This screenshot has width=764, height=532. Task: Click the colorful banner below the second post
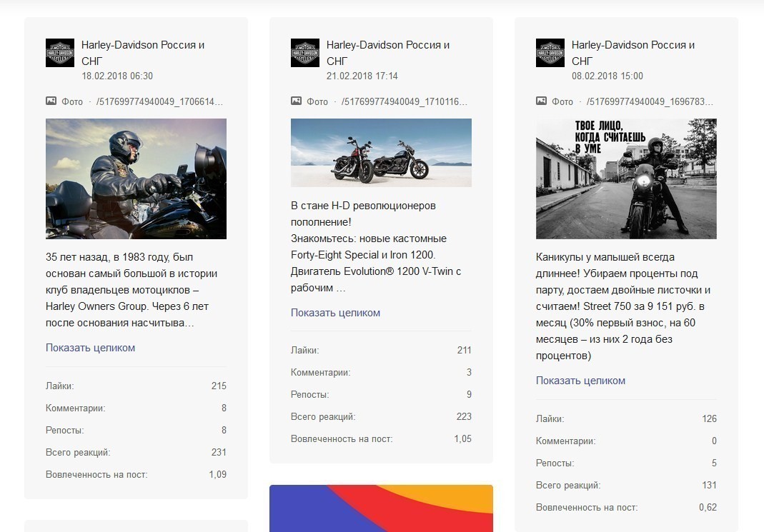381,508
